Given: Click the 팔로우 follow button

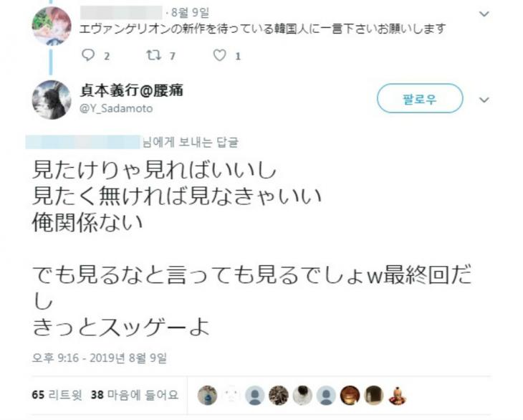Looking at the screenshot, I should 420,98.
